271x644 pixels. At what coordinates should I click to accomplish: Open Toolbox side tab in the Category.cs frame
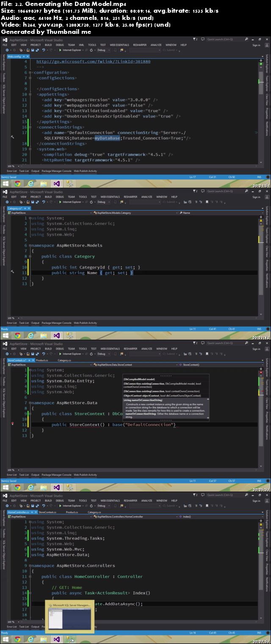point(4,229)
